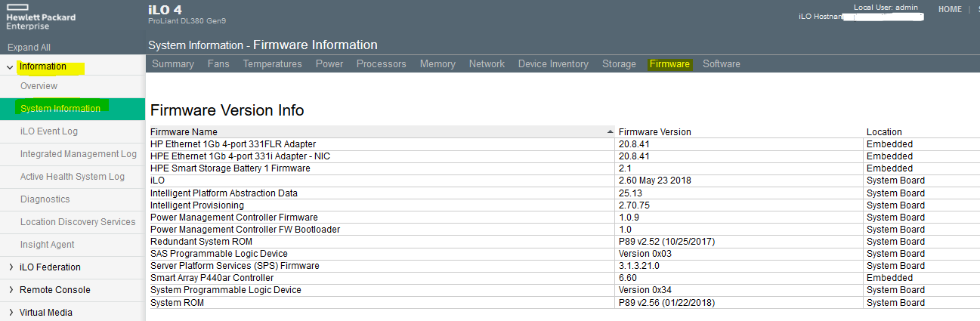Expand the Remote Console section
The height and width of the screenshot is (321, 980).
[x=10, y=290]
